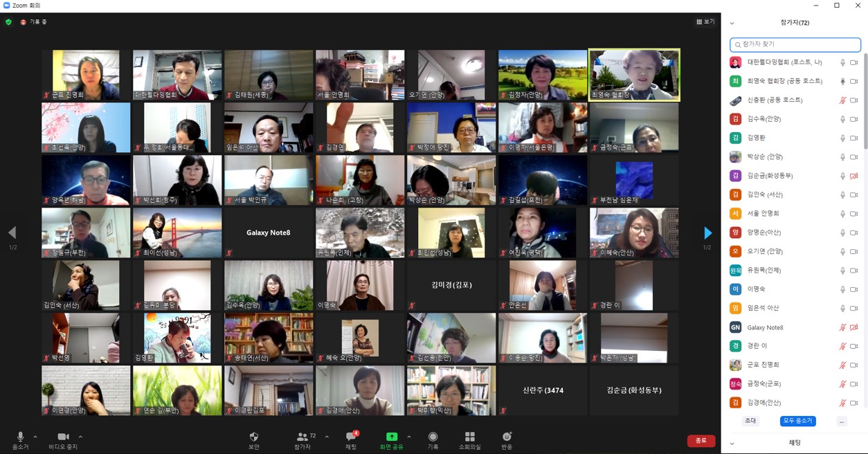This screenshot has height=454, width=868.
Task: Open the 보기 (View) menu
Action: click(705, 22)
